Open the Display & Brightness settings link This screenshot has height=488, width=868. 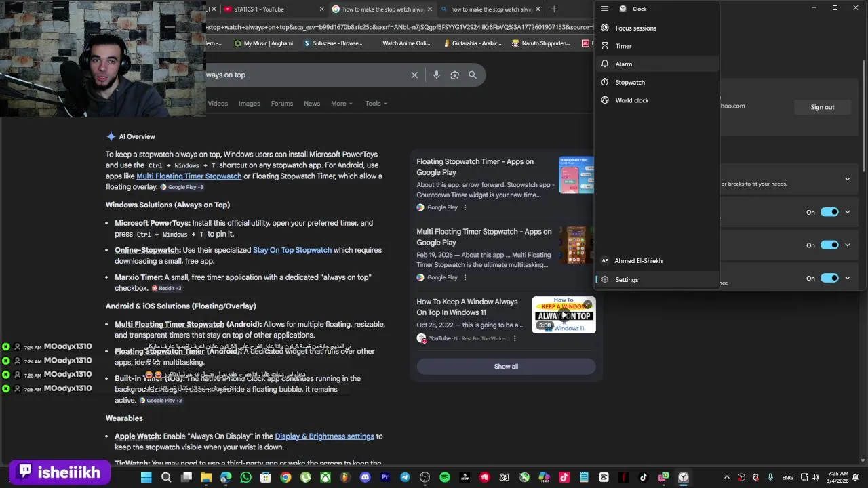[x=324, y=436]
